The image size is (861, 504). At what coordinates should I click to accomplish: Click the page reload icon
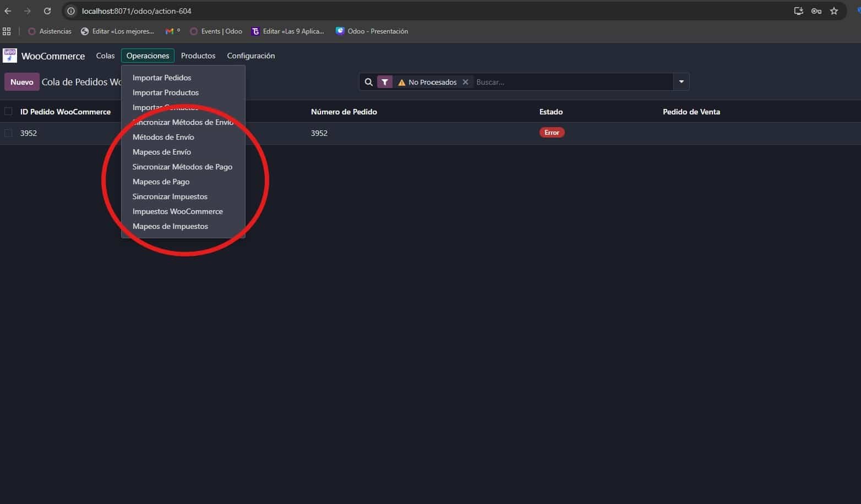tap(47, 10)
